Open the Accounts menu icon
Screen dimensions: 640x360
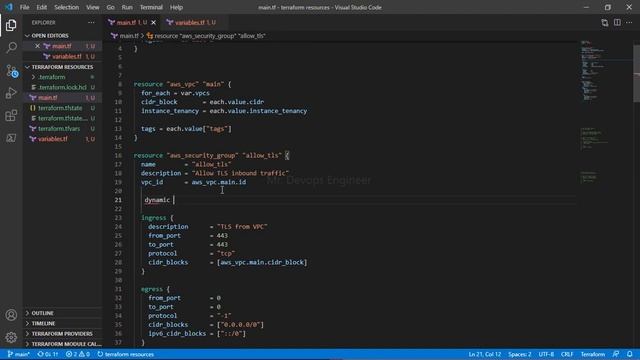point(11,315)
